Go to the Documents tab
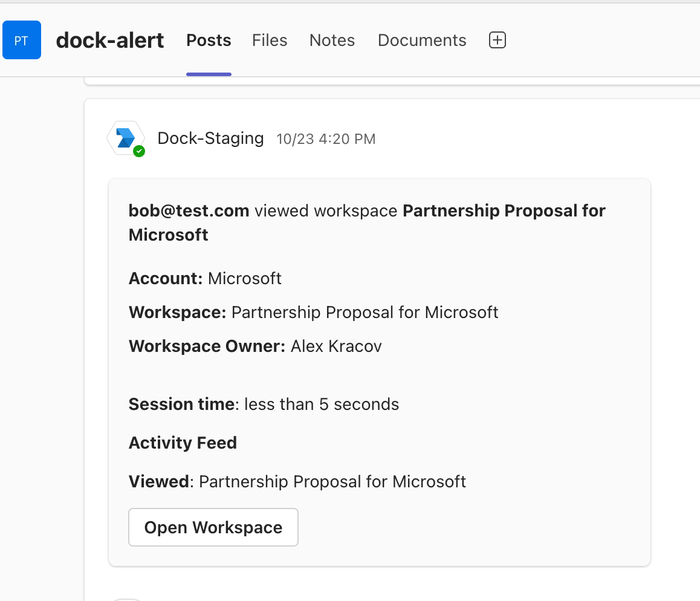 pos(422,41)
